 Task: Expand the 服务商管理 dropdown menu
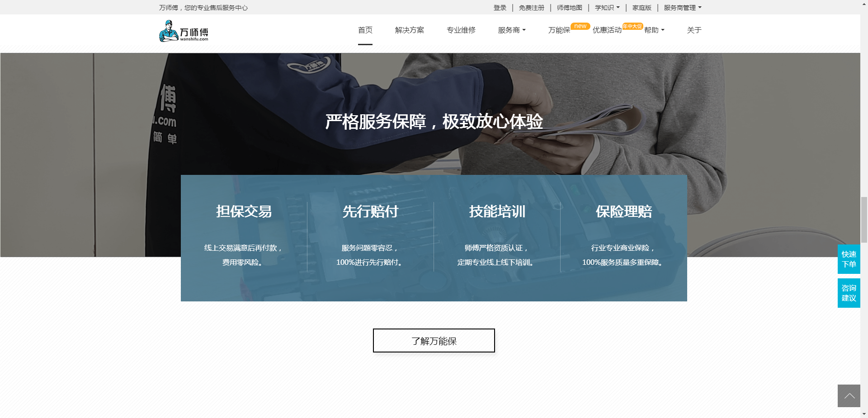[x=682, y=8]
